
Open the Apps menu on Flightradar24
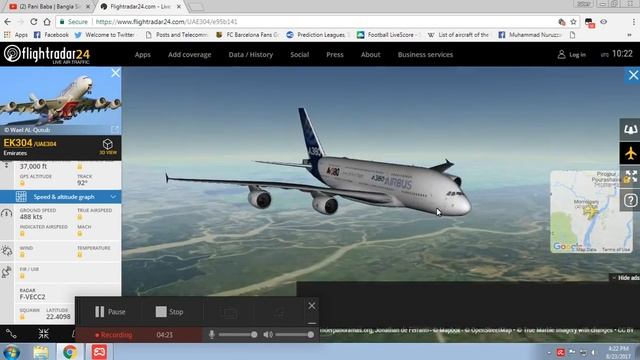142,55
